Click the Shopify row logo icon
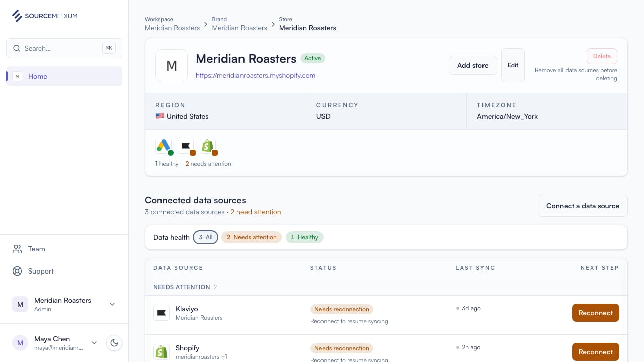The width and height of the screenshot is (644, 362). pyautogui.click(x=162, y=352)
